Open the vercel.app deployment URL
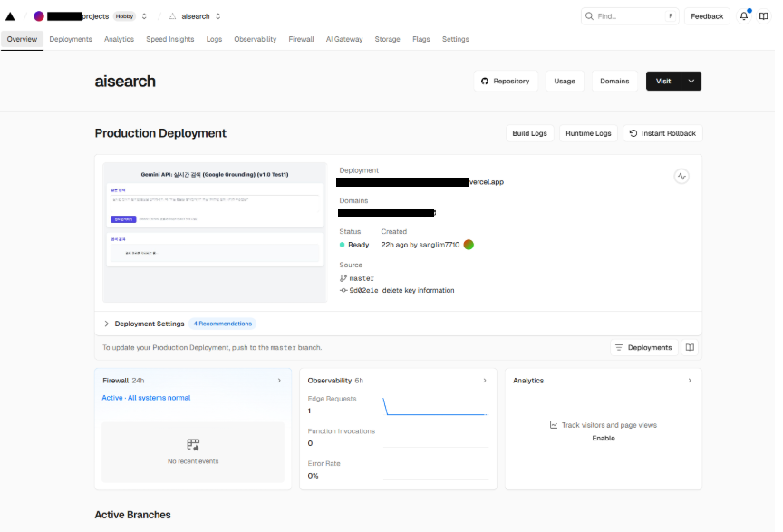 (x=420, y=182)
